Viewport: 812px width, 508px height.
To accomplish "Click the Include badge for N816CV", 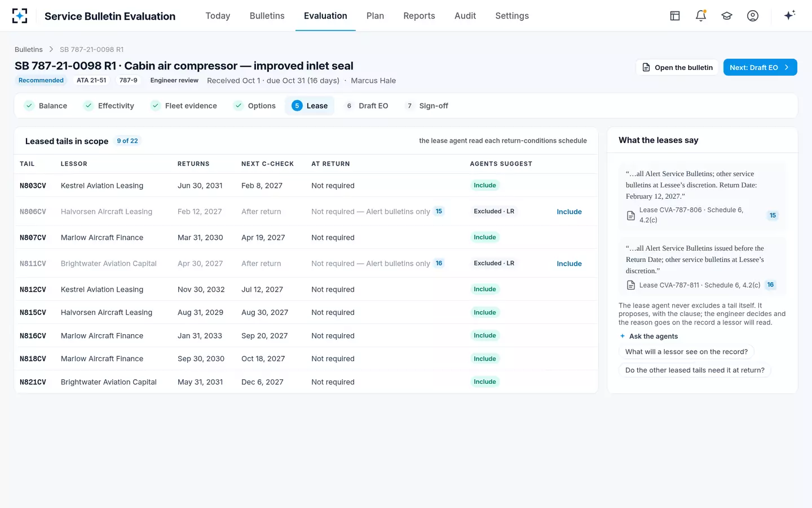I will point(485,335).
